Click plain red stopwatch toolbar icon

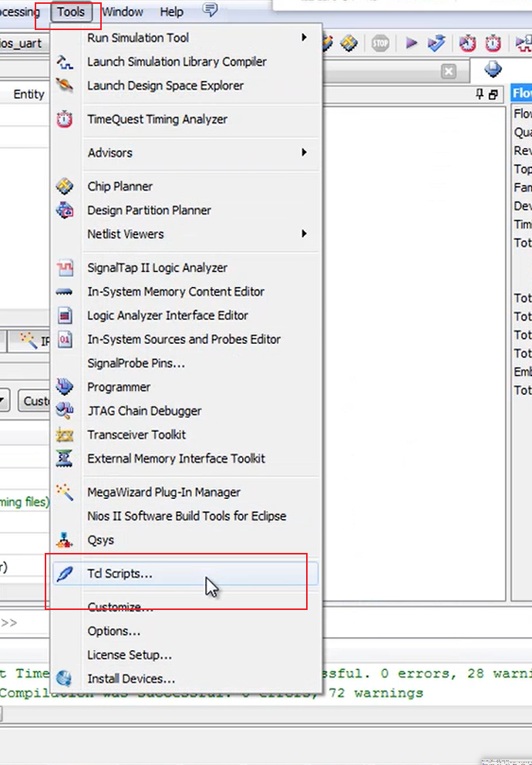coord(493,43)
